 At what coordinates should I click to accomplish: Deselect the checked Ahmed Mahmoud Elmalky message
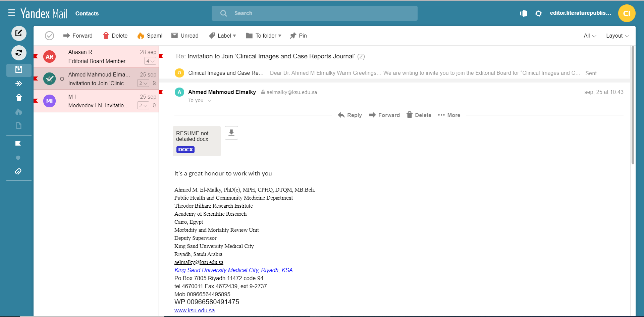click(49, 79)
